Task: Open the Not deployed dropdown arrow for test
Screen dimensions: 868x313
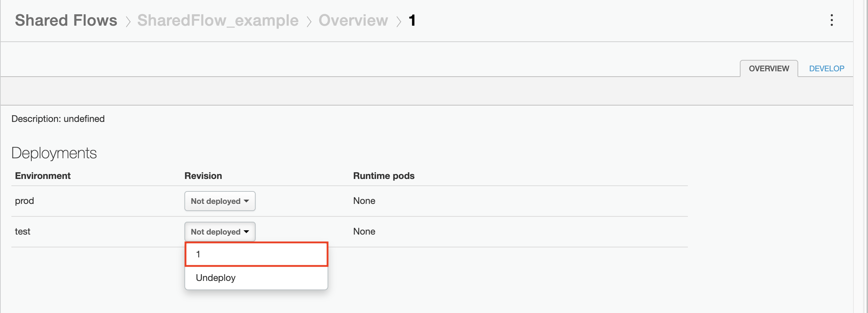Action: tap(247, 231)
